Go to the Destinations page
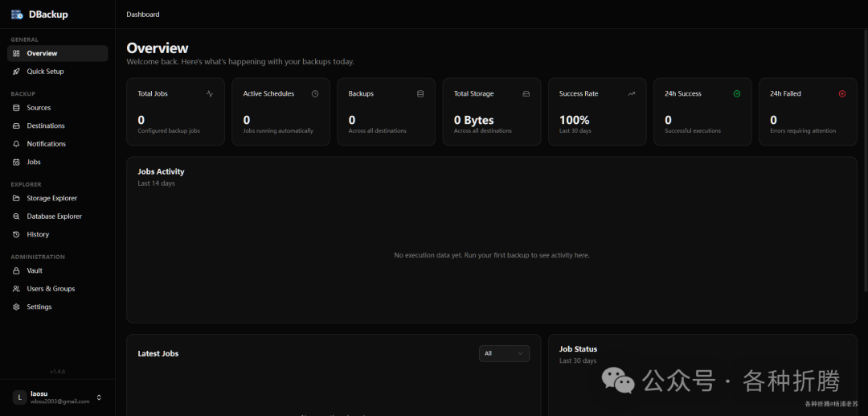This screenshot has height=416, width=868. (58, 126)
